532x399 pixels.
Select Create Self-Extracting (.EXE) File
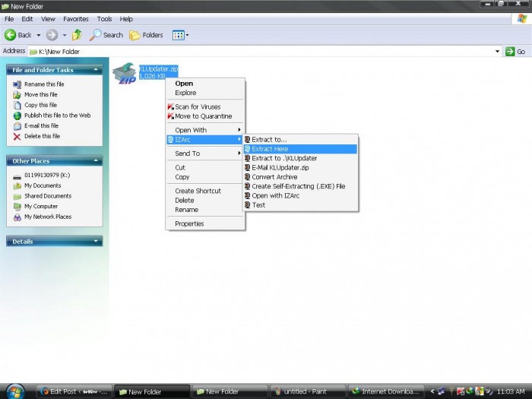click(x=300, y=186)
